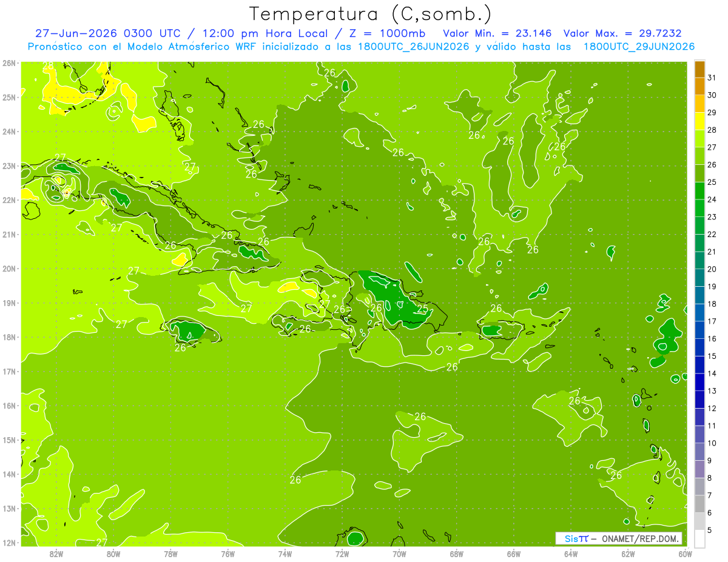728x562 pixels.
Task: Click the 78W longitude axis label
Action: [170, 554]
